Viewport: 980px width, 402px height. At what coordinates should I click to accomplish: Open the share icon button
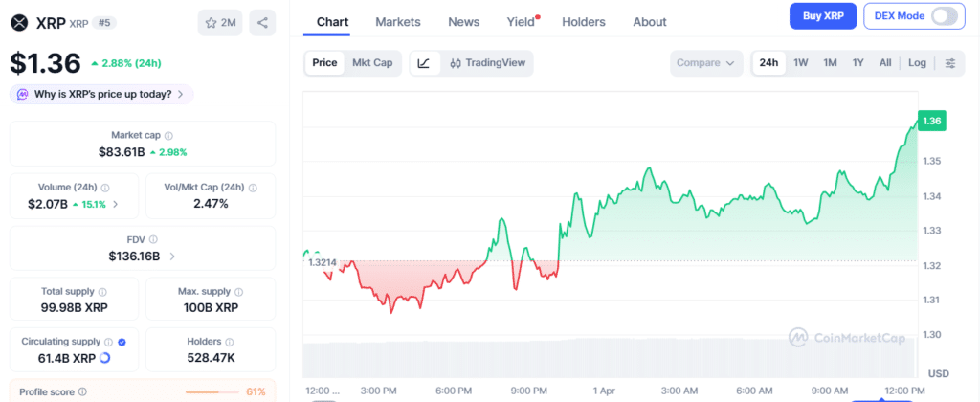[x=262, y=23]
